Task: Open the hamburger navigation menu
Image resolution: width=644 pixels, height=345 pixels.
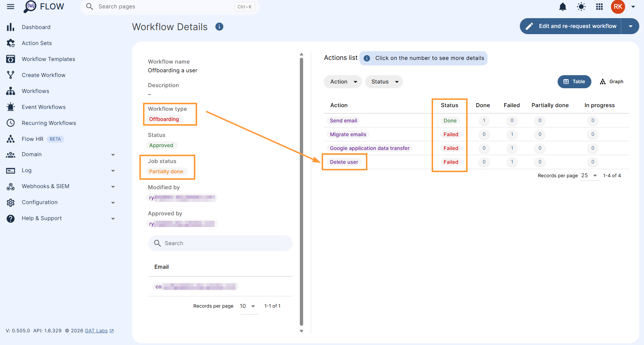Action: pos(11,7)
